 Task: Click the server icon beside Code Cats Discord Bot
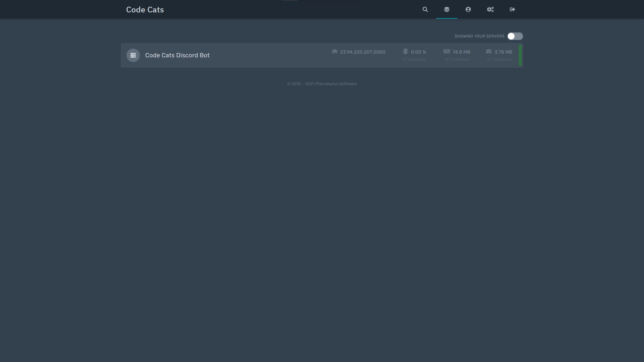[x=133, y=55]
